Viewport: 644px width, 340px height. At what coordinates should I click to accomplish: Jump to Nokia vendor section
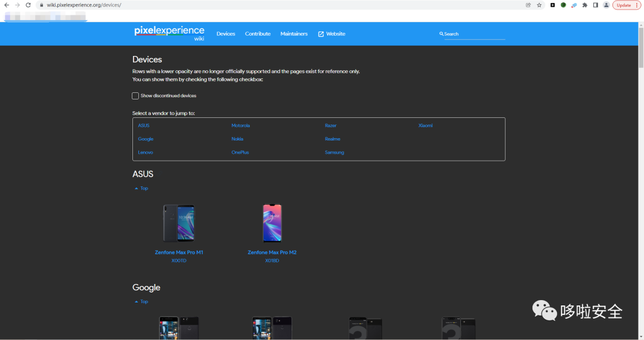tap(237, 139)
